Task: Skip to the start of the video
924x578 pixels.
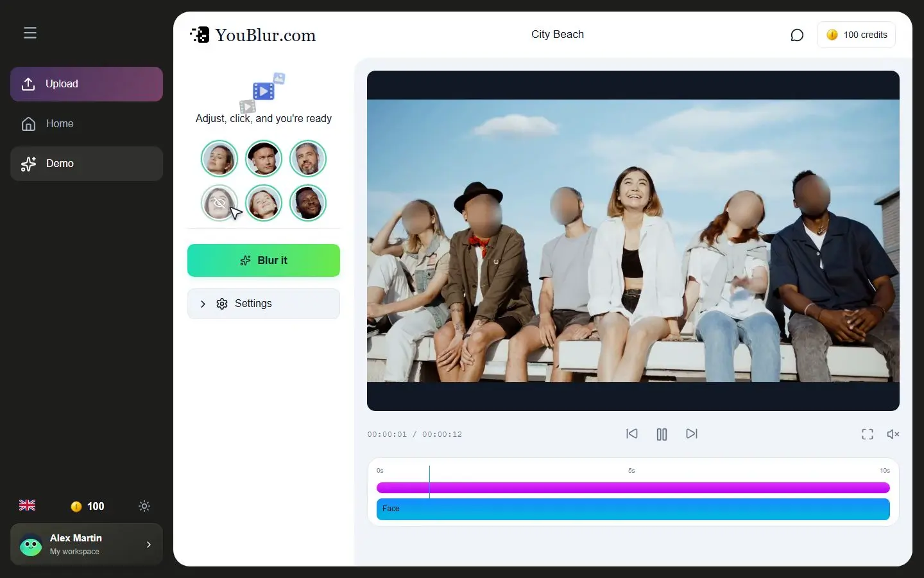Action: pos(632,434)
